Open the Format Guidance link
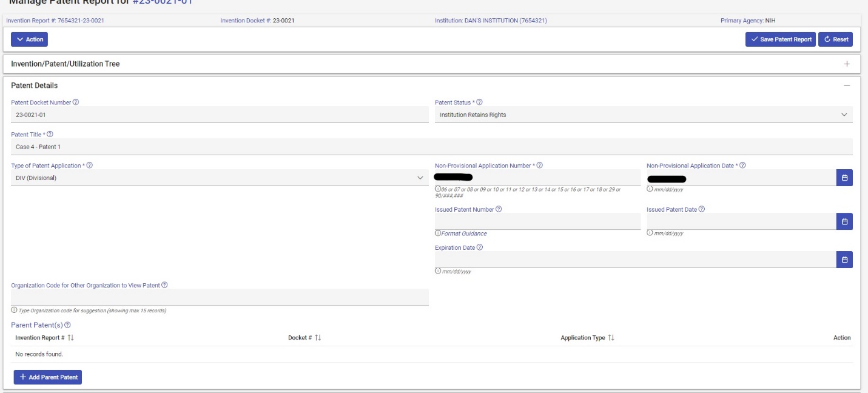This screenshot has height=393, width=868. tap(463, 233)
